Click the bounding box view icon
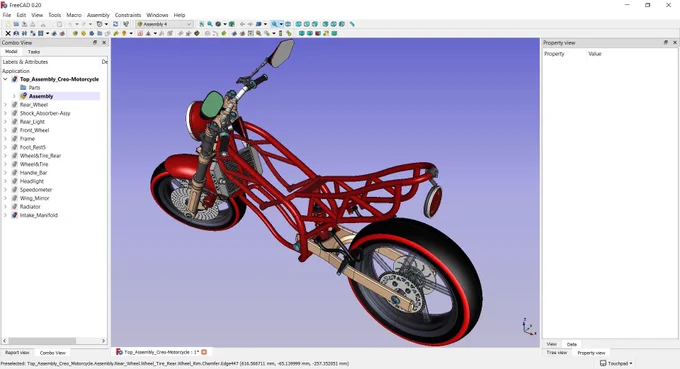 (232, 24)
